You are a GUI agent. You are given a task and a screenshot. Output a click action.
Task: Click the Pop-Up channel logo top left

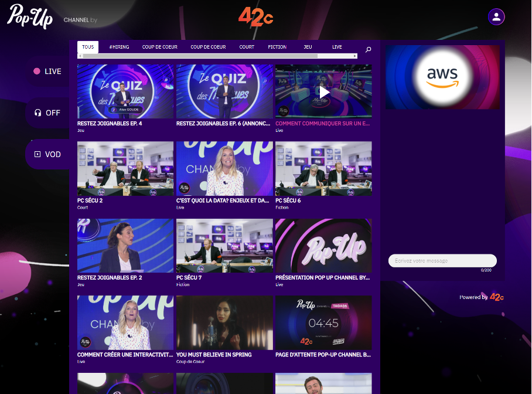coord(30,16)
